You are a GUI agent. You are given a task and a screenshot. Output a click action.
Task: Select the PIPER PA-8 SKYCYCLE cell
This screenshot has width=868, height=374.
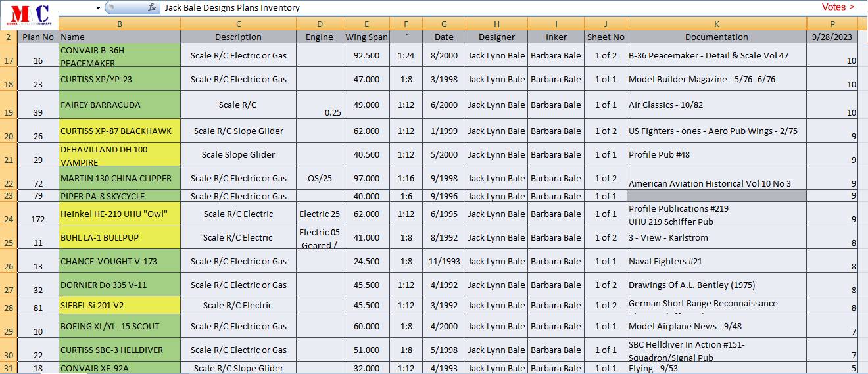click(120, 196)
